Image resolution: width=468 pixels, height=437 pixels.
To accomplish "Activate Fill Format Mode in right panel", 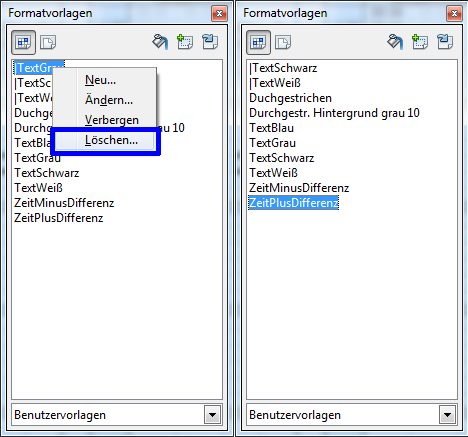I will click(395, 42).
